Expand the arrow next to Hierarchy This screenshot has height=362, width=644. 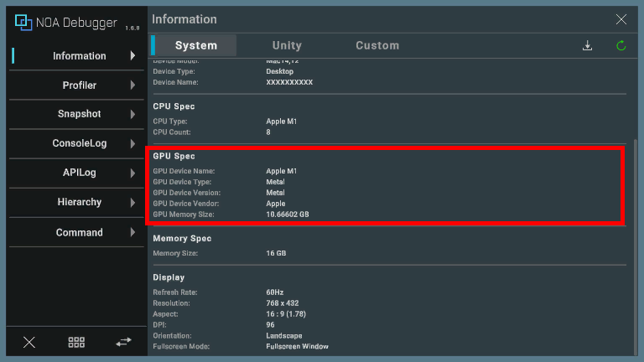click(x=132, y=202)
